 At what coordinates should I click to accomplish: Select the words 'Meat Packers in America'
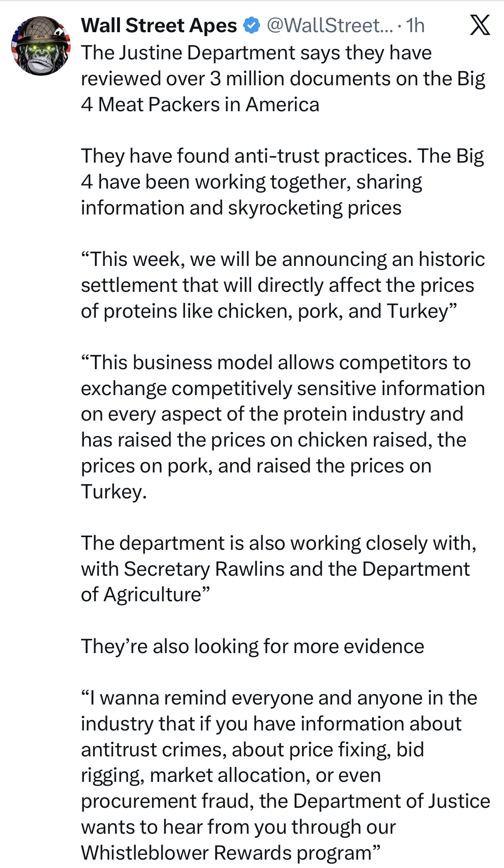point(209,105)
